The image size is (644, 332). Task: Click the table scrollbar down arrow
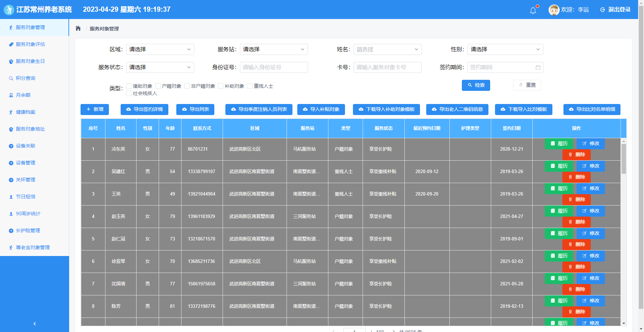tap(624, 323)
